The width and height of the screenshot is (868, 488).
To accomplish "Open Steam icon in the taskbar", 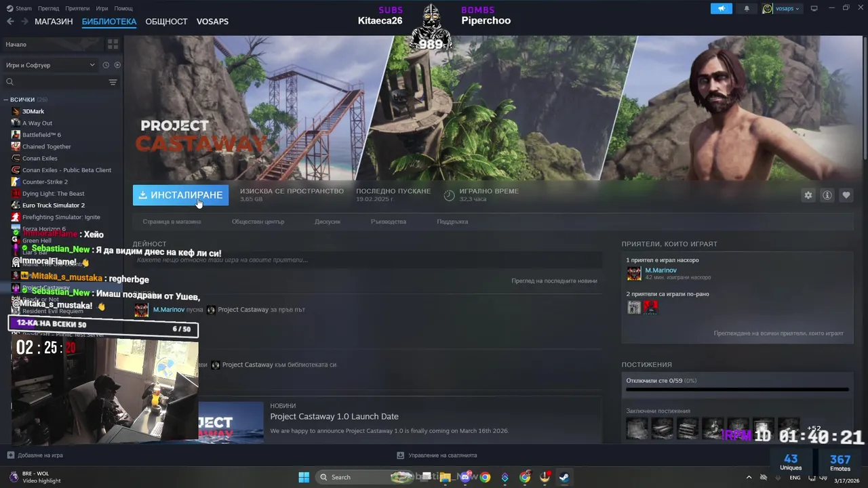I will pyautogui.click(x=564, y=477).
